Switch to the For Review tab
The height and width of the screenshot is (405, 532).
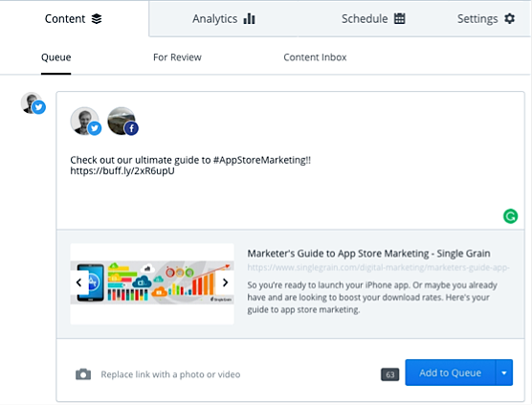tap(177, 57)
